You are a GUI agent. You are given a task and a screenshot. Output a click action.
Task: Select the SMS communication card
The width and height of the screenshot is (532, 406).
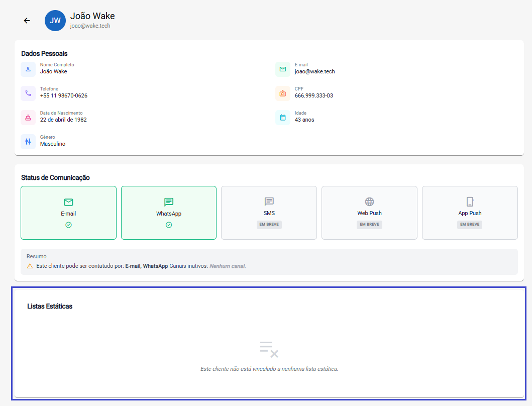pyautogui.click(x=269, y=213)
